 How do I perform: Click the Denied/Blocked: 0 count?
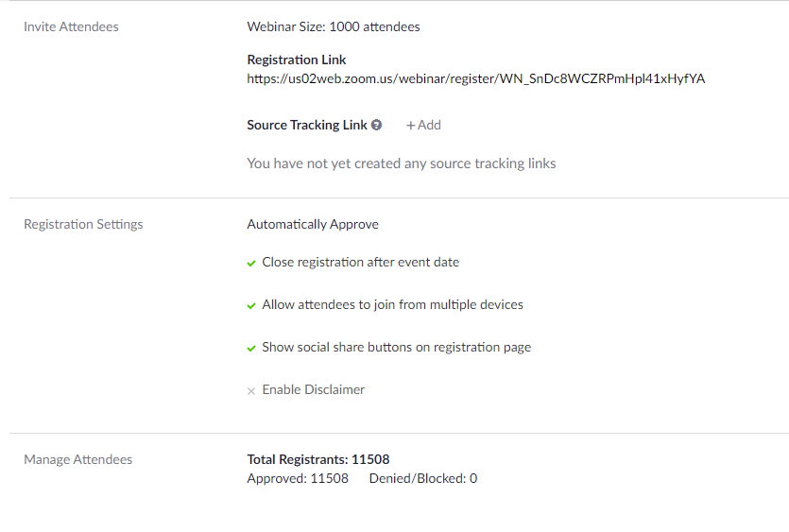(x=423, y=479)
